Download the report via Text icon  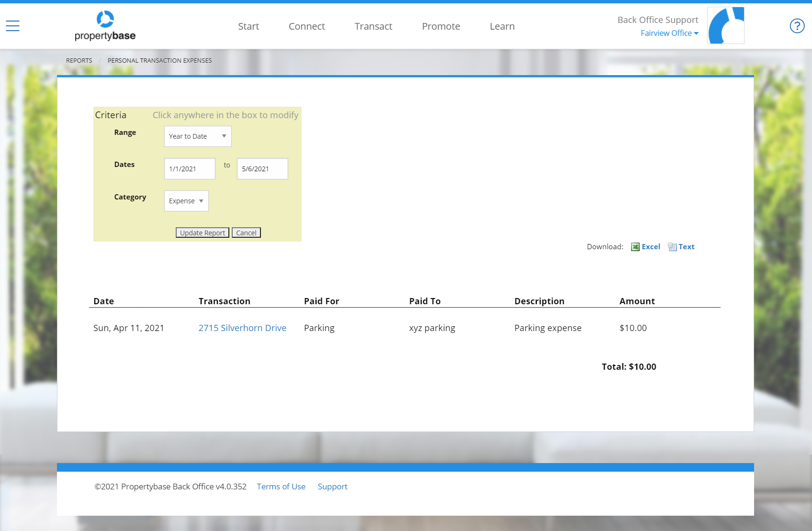[x=672, y=247]
